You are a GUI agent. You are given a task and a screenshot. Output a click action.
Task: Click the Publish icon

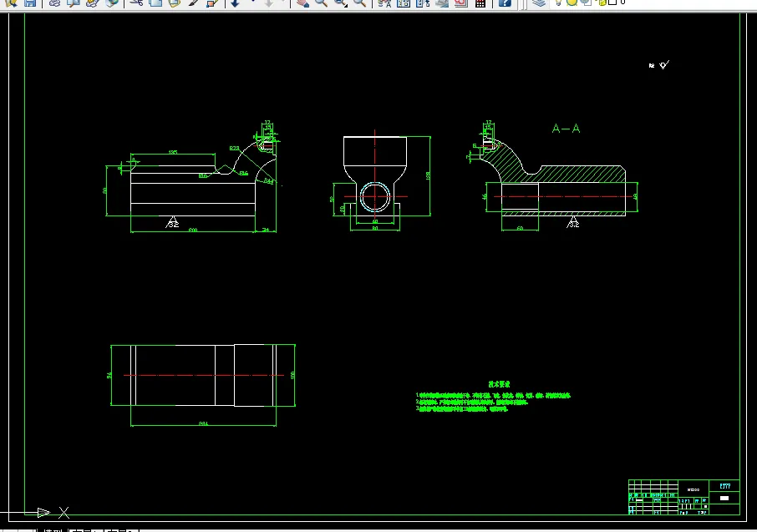[x=92, y=3]
